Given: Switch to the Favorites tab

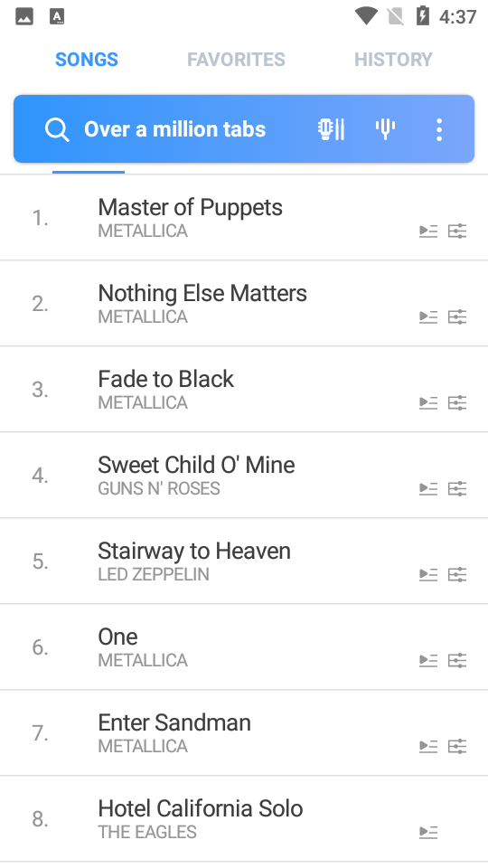Looking at the screenshot, I should point(236,60).
